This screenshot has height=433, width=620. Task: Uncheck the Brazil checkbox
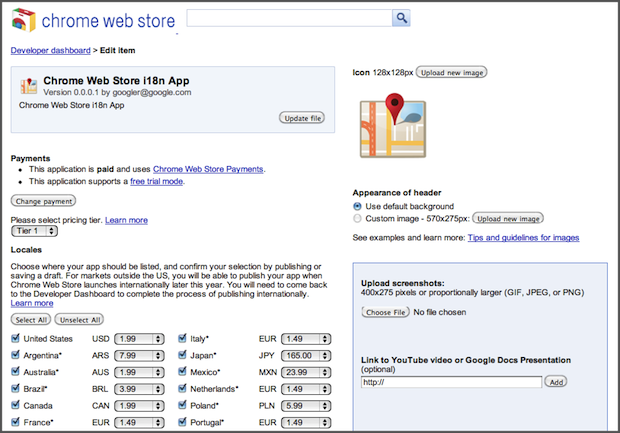15,388
